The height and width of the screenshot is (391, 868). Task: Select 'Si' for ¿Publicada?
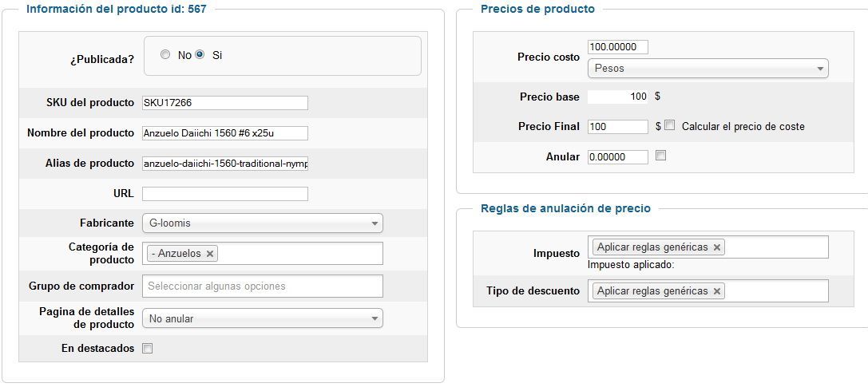click(x=200, y=54)
